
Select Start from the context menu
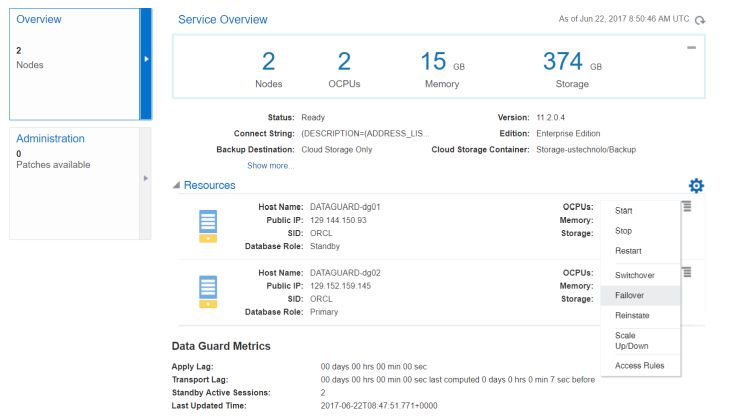click(623, 210)
